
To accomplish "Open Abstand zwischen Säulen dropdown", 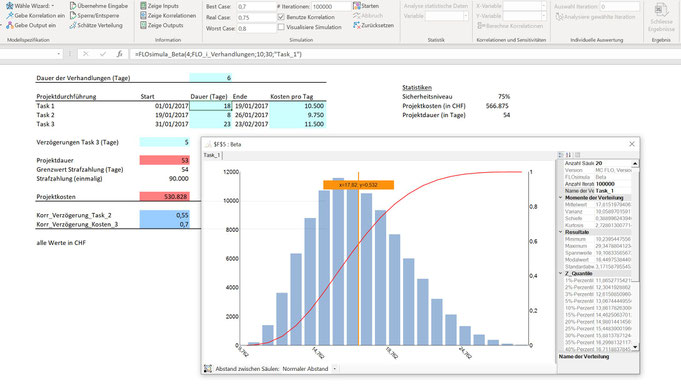I will click(334, 369).
